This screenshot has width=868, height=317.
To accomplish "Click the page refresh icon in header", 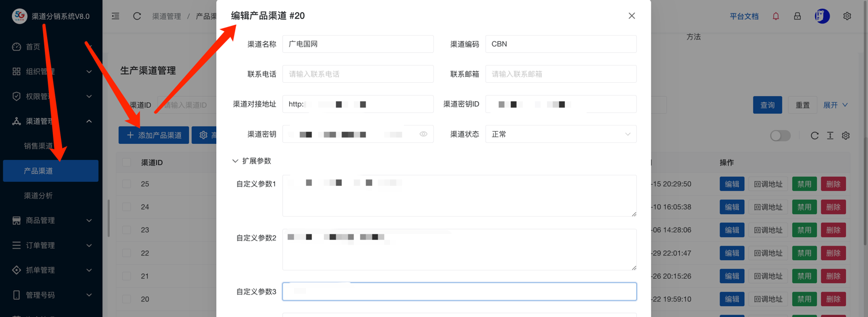I will pyautogui.click(x=137, y=16).
